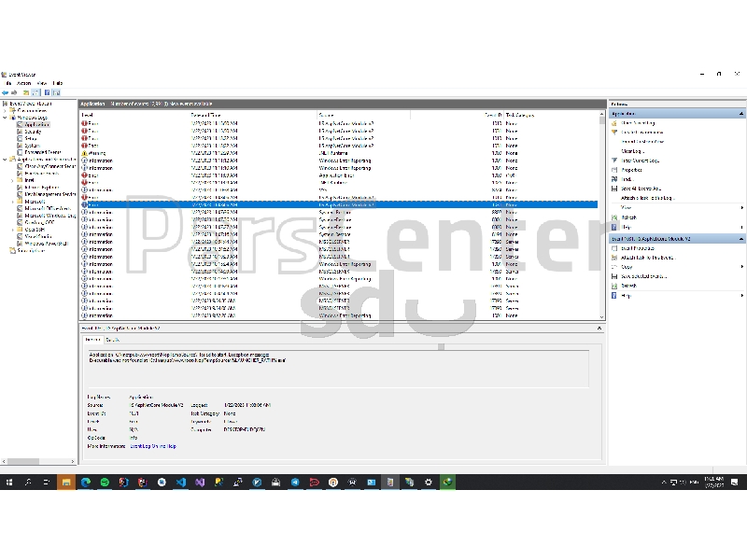Collapse the Windows Logs tree node
The image size is (747, 560).
6,118
